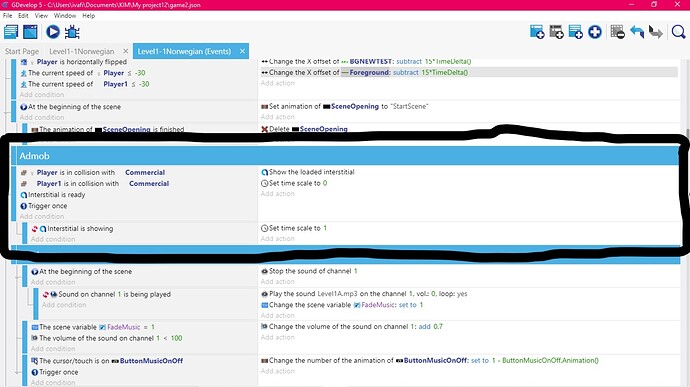Launch the game preview play button
The image size is (690, 387).
53,32
